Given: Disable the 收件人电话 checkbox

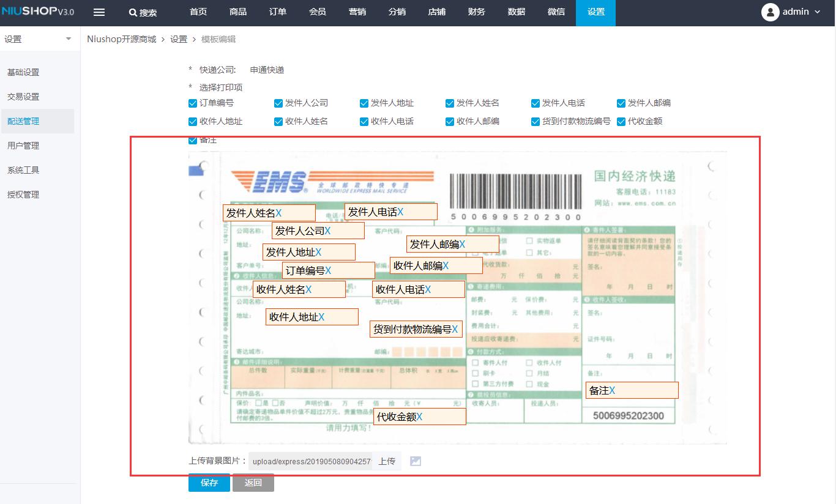Looking at the screenshot, I should pos(364,121).
